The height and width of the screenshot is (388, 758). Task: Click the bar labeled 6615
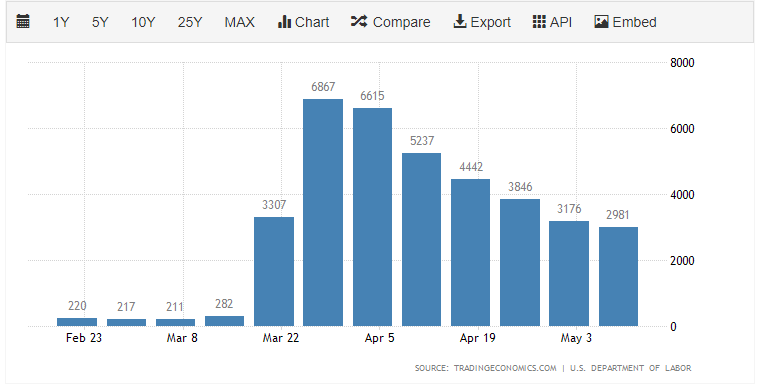pyautogui.click(x=372, y=217)
